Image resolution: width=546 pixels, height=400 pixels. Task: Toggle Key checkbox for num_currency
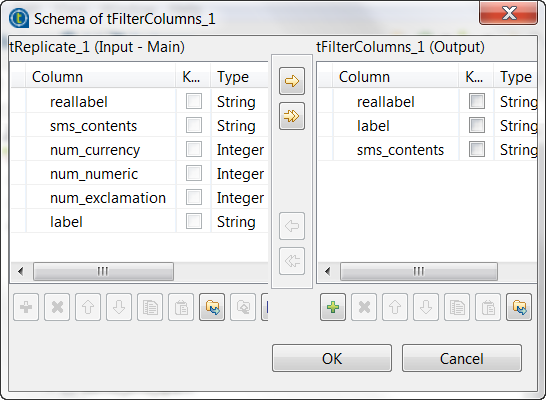tap(194, 150)
